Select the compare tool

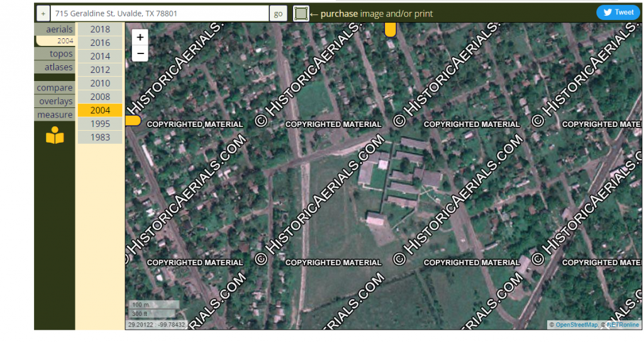[x=55, y=88]
